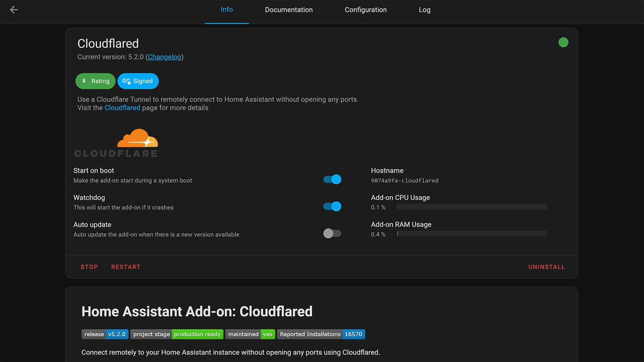
Task: Click the Rating badge showing 6
Action: coord(95,81)
